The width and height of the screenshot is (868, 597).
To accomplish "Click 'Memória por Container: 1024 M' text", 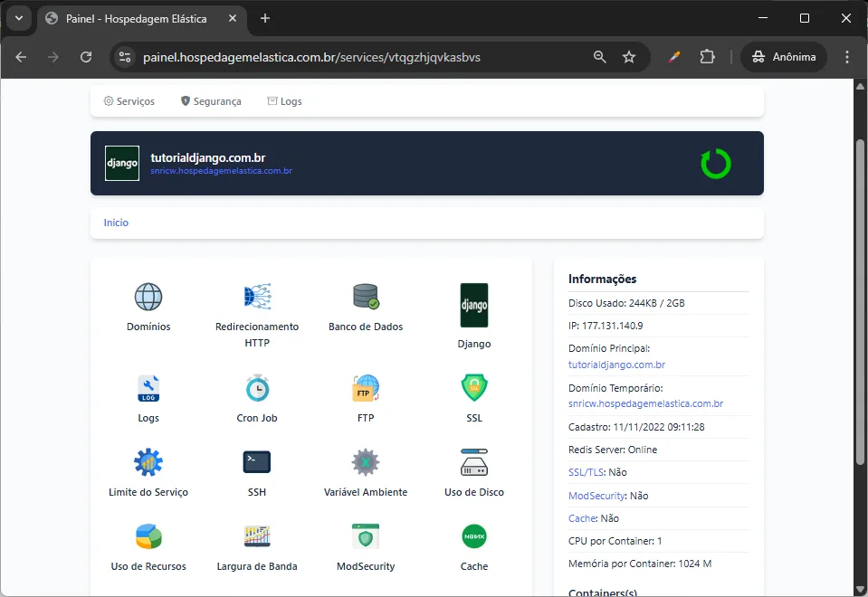I will (640, 564).
